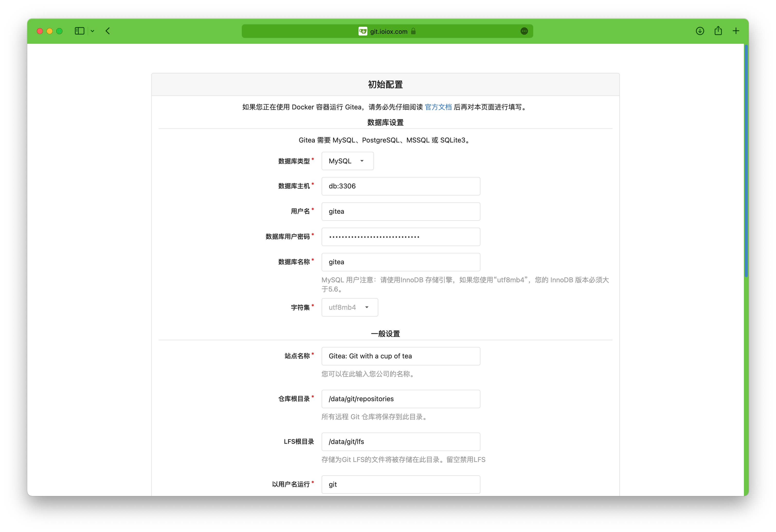The height and width of the screenshot is (532, 776).
Task: Open the 字符集 utf8mb4 dropdown
Action: [x=350, y=307]
